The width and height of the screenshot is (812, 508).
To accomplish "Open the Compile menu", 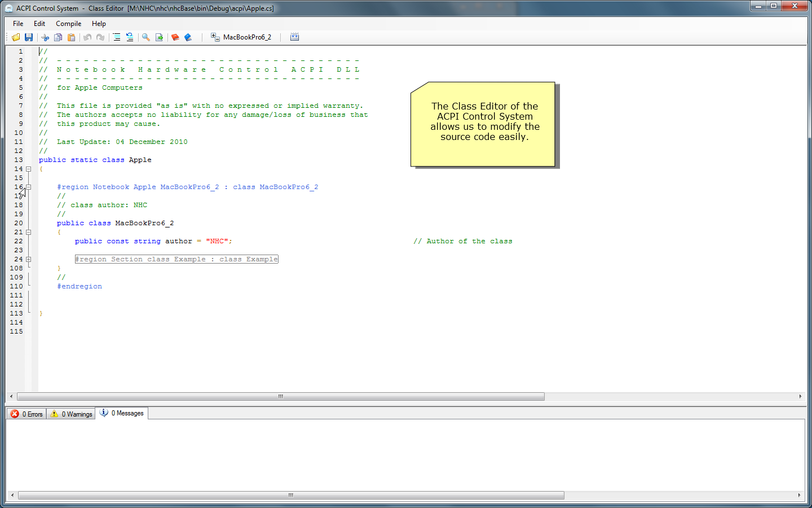I will (68, 24).
